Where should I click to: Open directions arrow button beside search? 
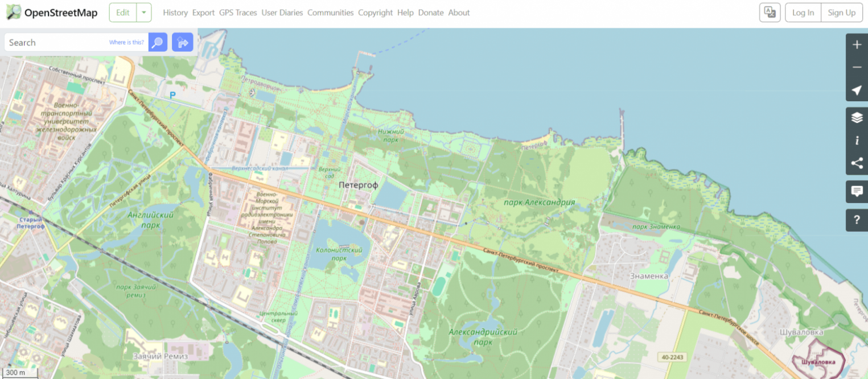pos(183,42)
